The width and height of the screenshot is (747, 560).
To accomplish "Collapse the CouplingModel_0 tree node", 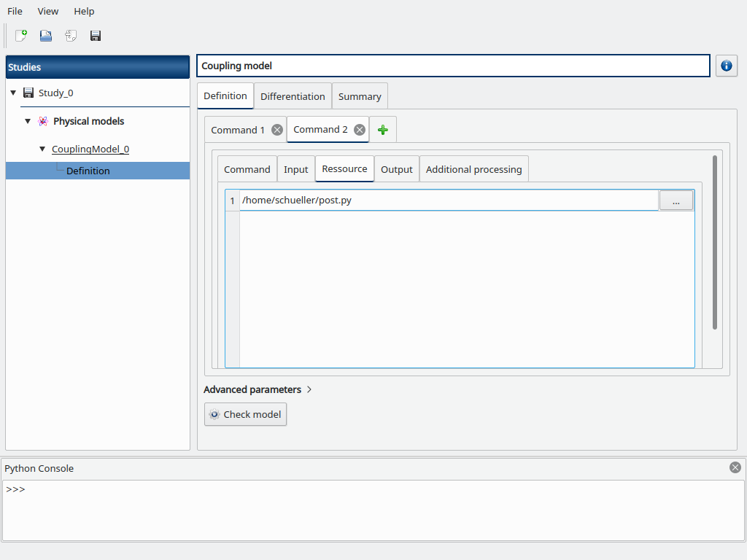I will click(42, 149).
